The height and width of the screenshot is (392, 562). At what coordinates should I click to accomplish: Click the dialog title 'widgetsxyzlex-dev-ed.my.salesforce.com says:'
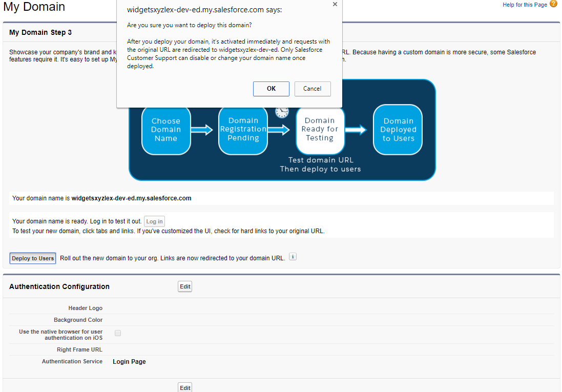[204, 10]
